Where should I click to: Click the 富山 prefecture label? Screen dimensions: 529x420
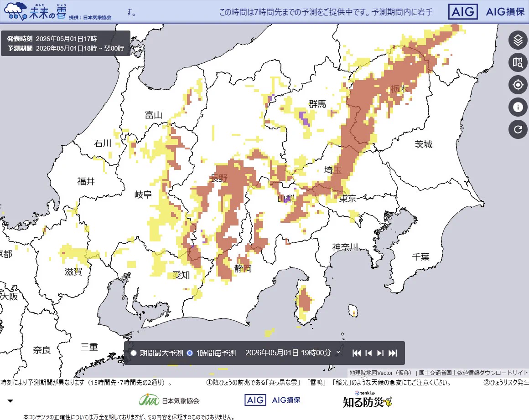(154, 115)
